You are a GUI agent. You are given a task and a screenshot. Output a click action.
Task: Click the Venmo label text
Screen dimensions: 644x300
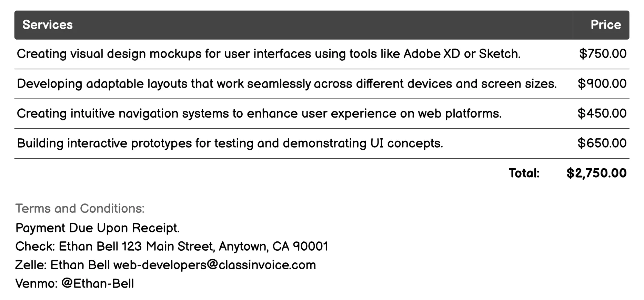(x=36, y=284)
